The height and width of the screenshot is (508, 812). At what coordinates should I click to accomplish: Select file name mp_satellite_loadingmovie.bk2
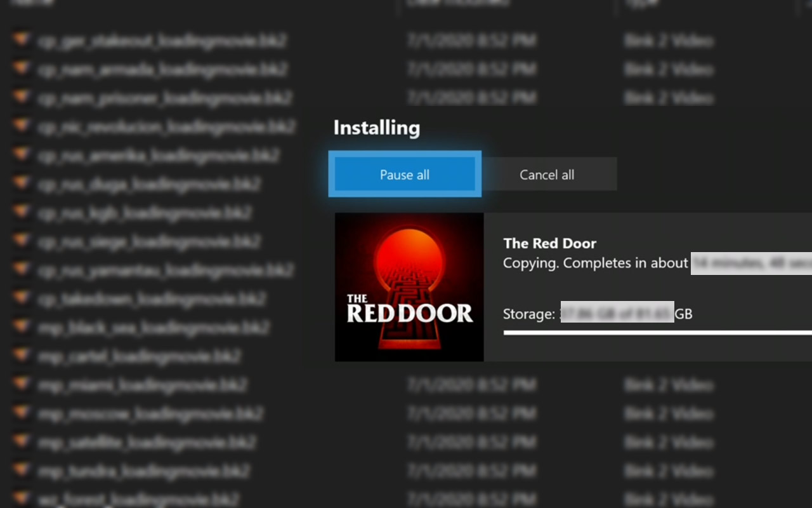(x=147, y=442)
